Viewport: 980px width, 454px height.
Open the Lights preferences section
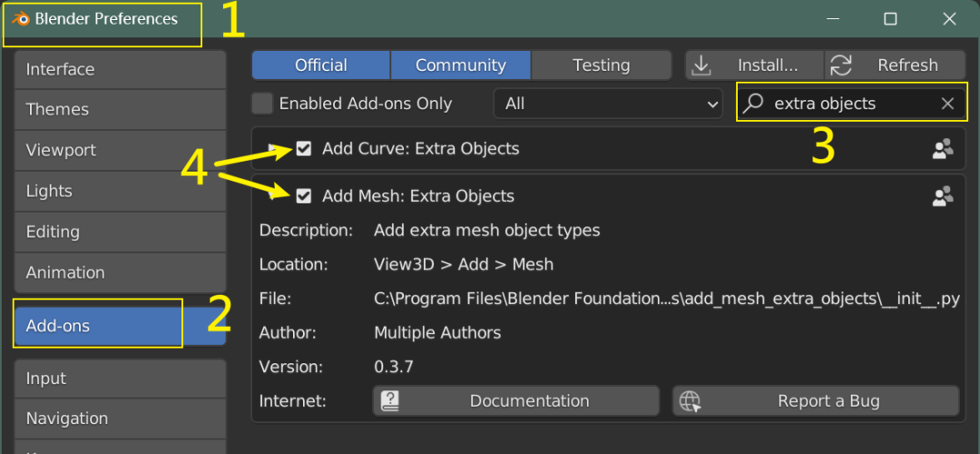120,191
